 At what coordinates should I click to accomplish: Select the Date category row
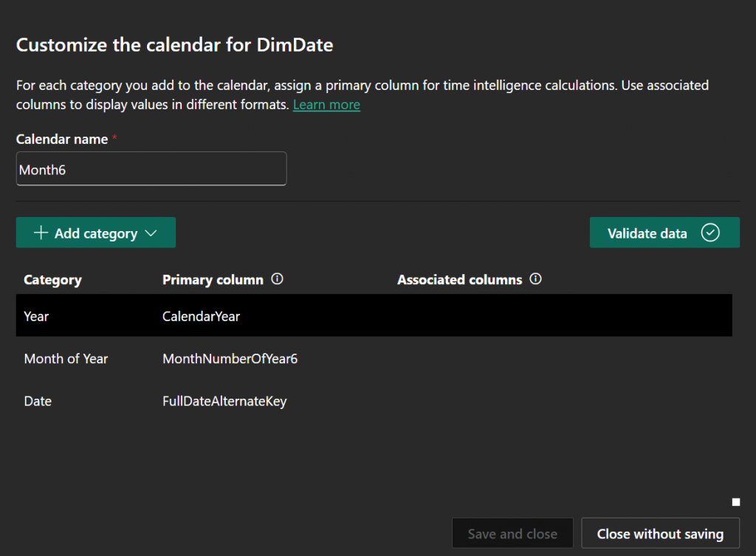[38, 402]
